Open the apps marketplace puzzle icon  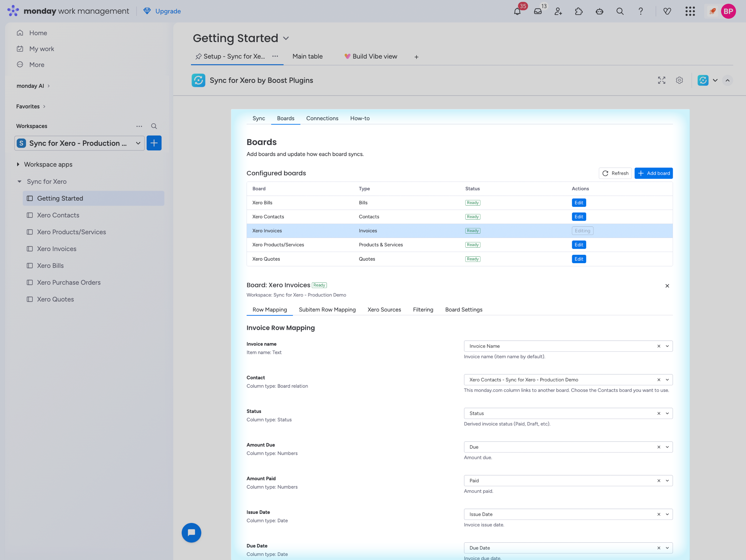579,12
